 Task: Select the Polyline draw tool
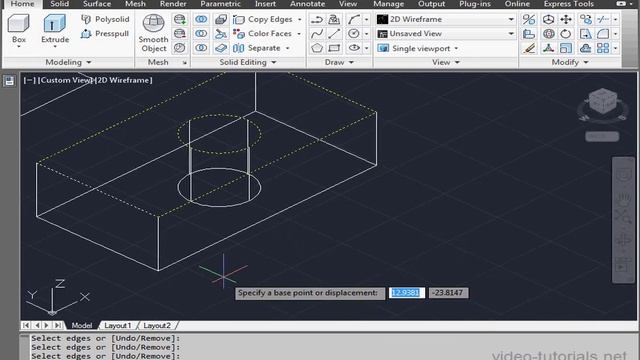[317, 19]
